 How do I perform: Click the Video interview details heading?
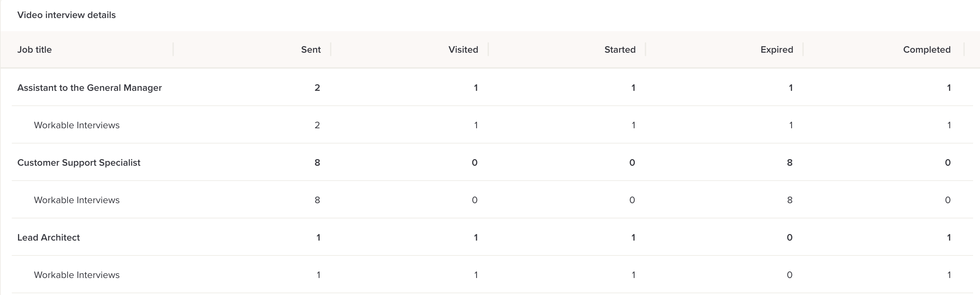tap(66, 15)
